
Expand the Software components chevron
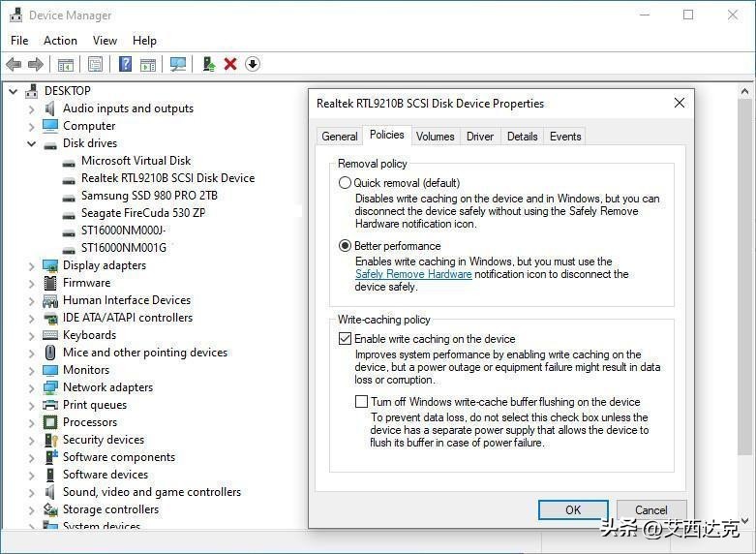point(31,457)
